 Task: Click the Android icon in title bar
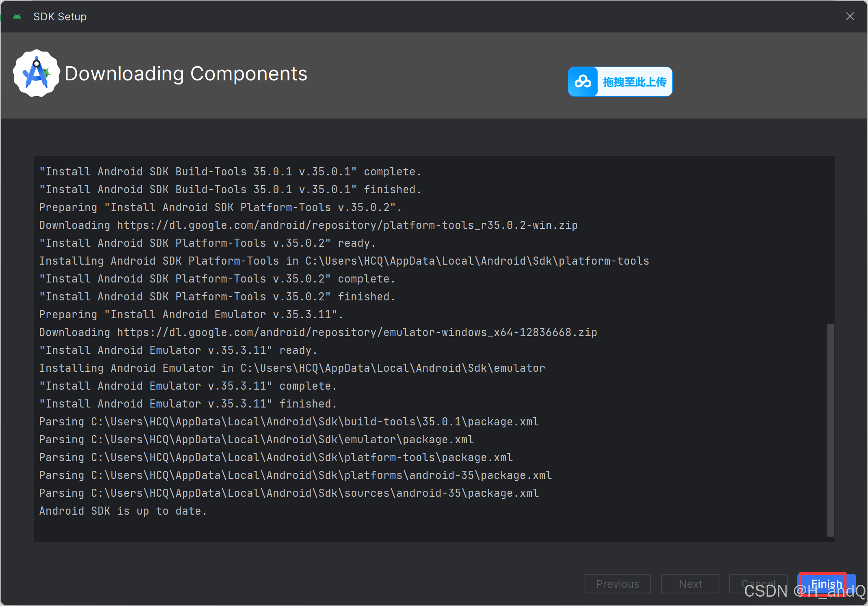pos(17,16)
